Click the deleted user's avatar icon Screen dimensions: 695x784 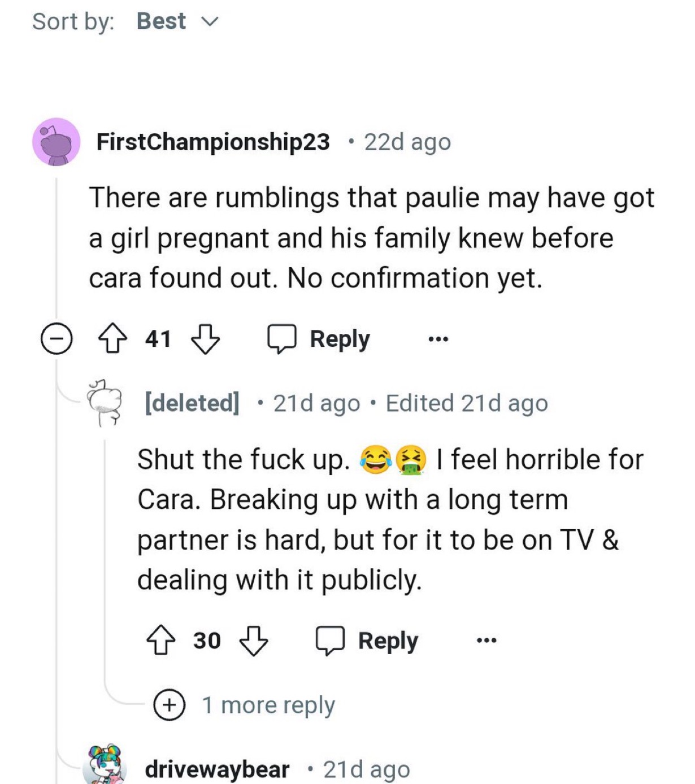click(105, 402)
